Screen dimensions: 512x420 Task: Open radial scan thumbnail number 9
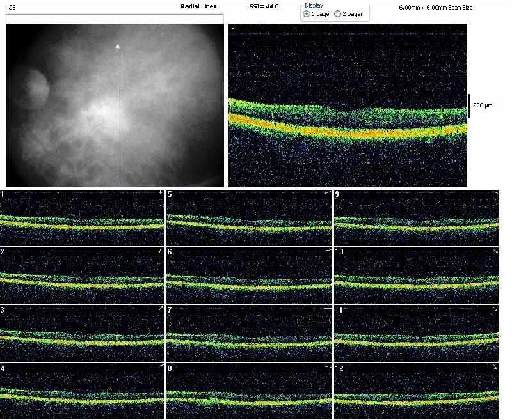(x=416, y=218)
